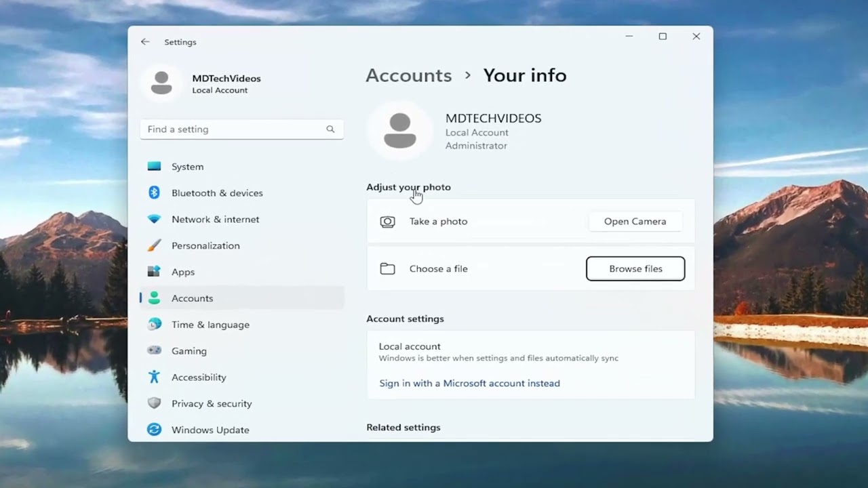This screenshot has width=868, height=488.
Task: Select the Accounts category
Action: pyautogui.click(x=241, y=298)
